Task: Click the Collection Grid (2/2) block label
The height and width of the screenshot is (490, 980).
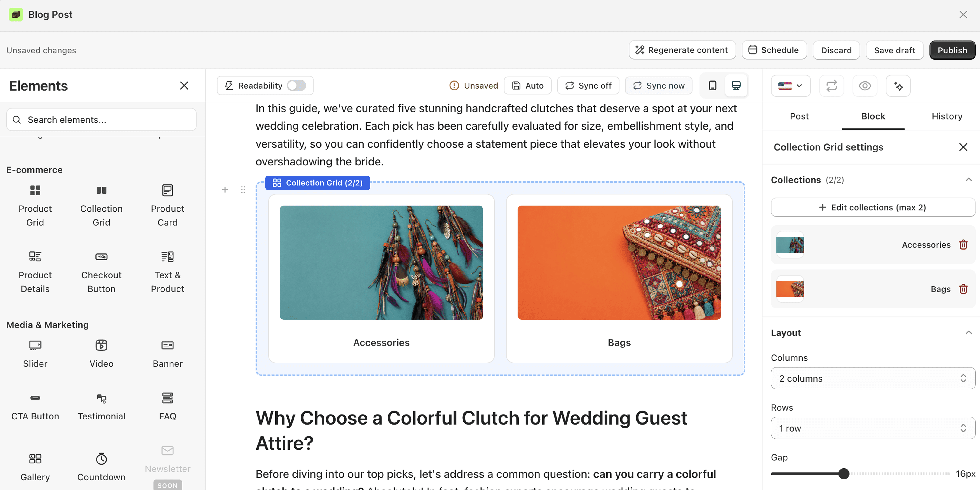Action: pyautogui.click(x=317, y=183)
